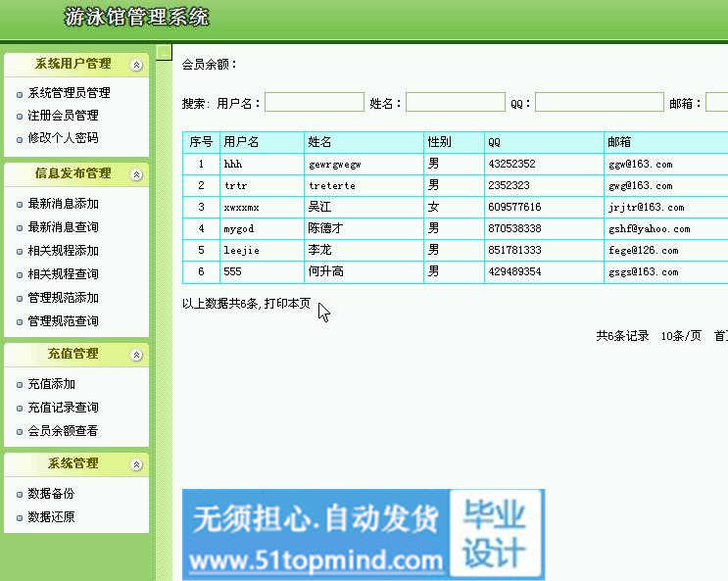
Task: Click the QQ search input box
Action: [x=599, y=103]
